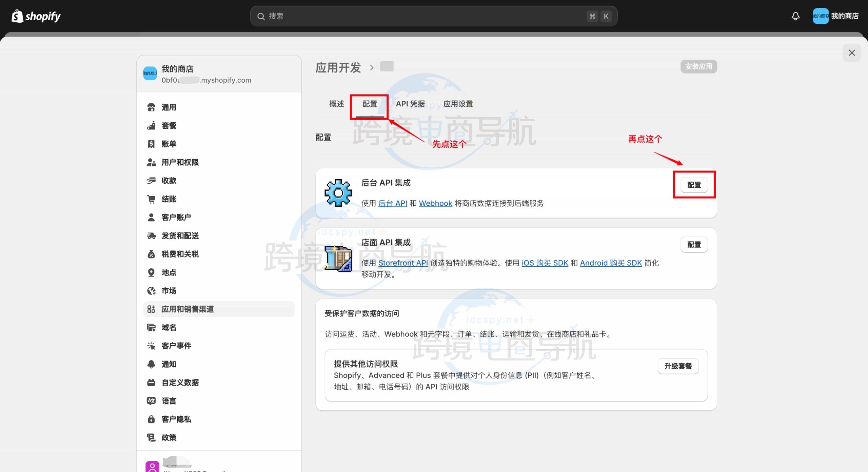Open the 套餐 plan section
Viewport: 868px width, 472px height.
pyautogui.click(x=169, y=126)
